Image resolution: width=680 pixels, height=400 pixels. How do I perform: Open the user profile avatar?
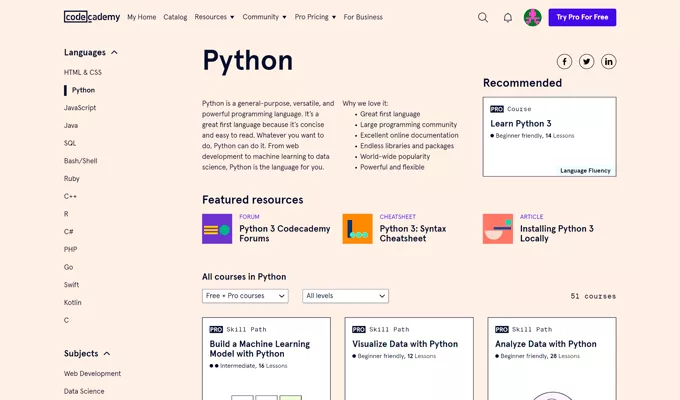(x=533, y=17)
